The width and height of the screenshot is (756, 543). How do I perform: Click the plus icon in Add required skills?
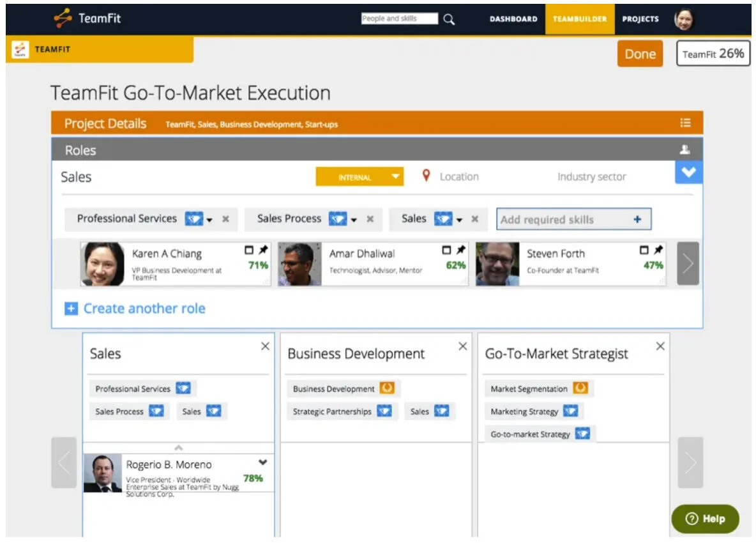[x=637, y=219]
